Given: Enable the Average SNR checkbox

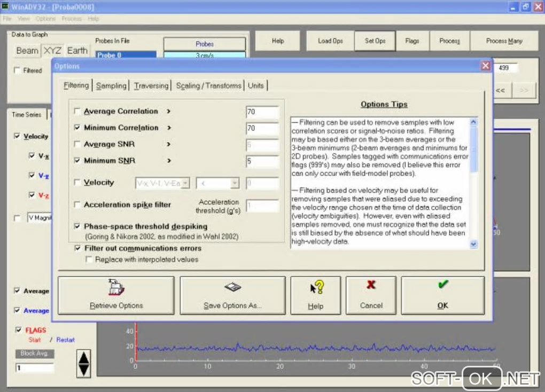Looking at the screenshot, I should [77, 144].
